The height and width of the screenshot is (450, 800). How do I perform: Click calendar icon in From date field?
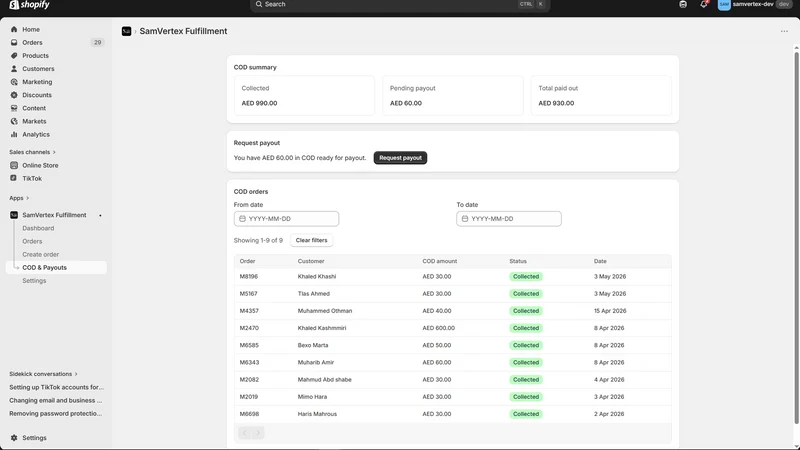point(242,219)
